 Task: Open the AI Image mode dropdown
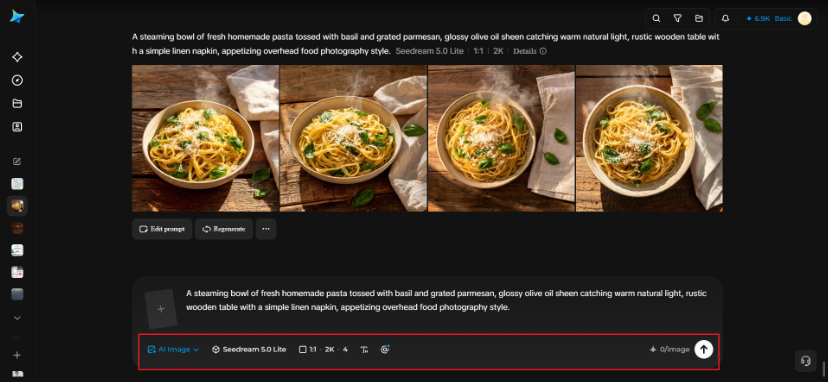point(173,349)
